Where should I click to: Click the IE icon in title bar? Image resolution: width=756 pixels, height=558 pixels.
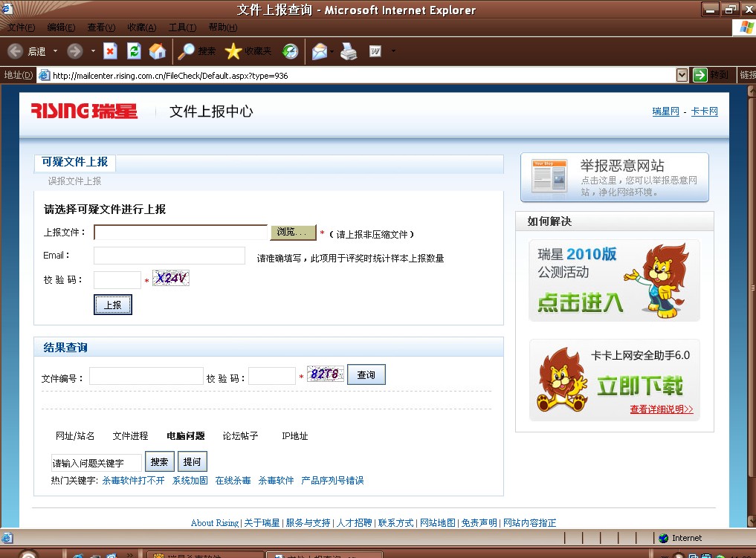click(x=7, y=8)
